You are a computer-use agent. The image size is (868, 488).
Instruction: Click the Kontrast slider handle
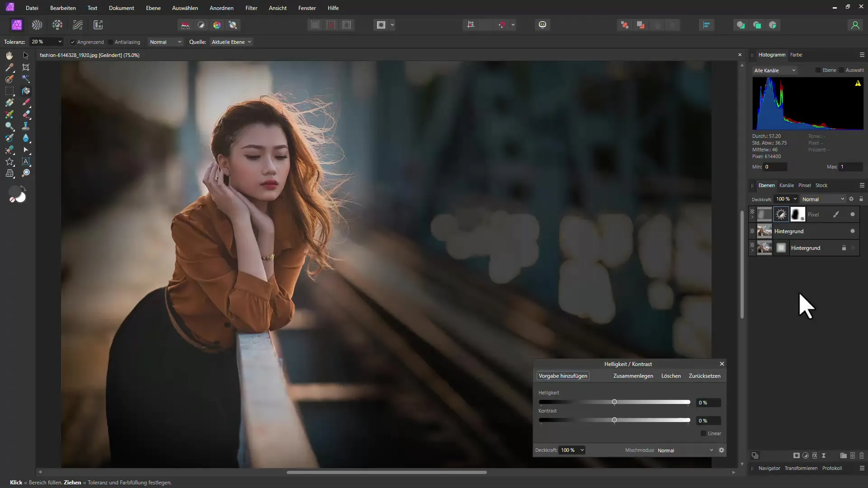[614, 420]
